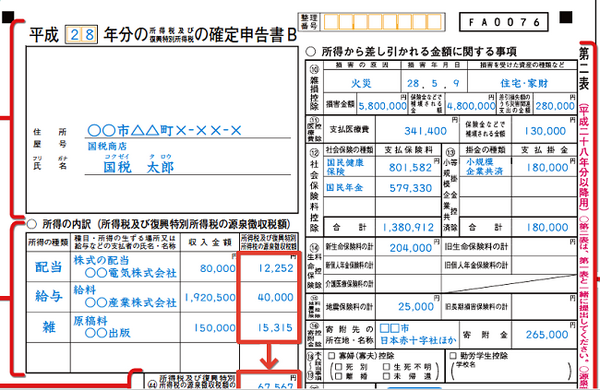Click the 国民年金 insurance type
Screen dimensions: 600x390
pyautogui.click(x=344, y=188)
